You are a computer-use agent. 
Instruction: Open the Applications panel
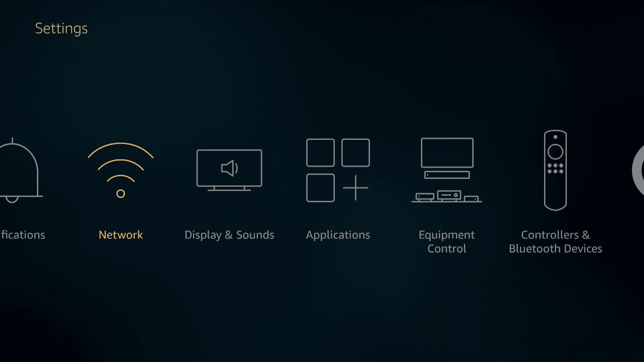338,190
